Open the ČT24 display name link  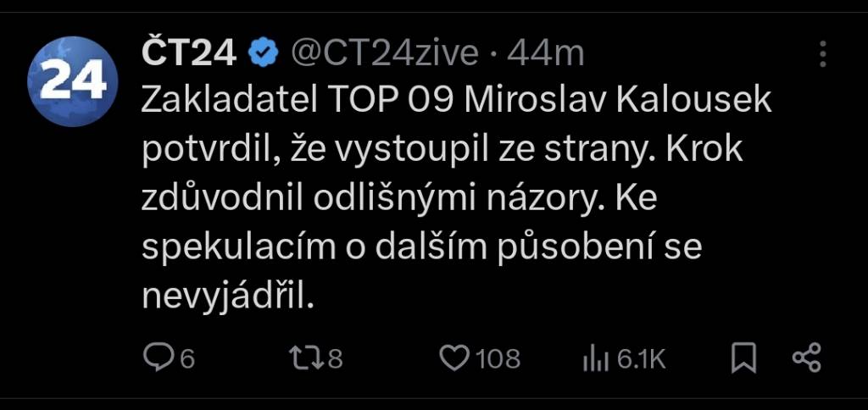(188, 53)
